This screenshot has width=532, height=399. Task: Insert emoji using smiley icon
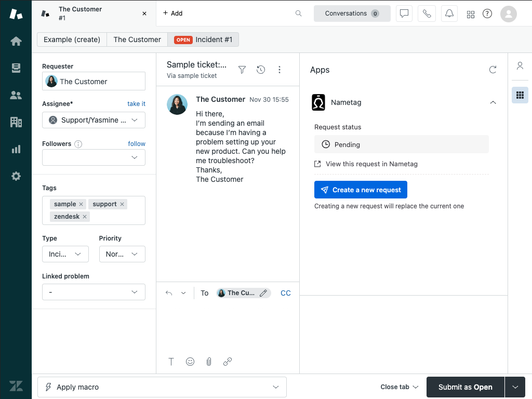[x=190, y=362]
